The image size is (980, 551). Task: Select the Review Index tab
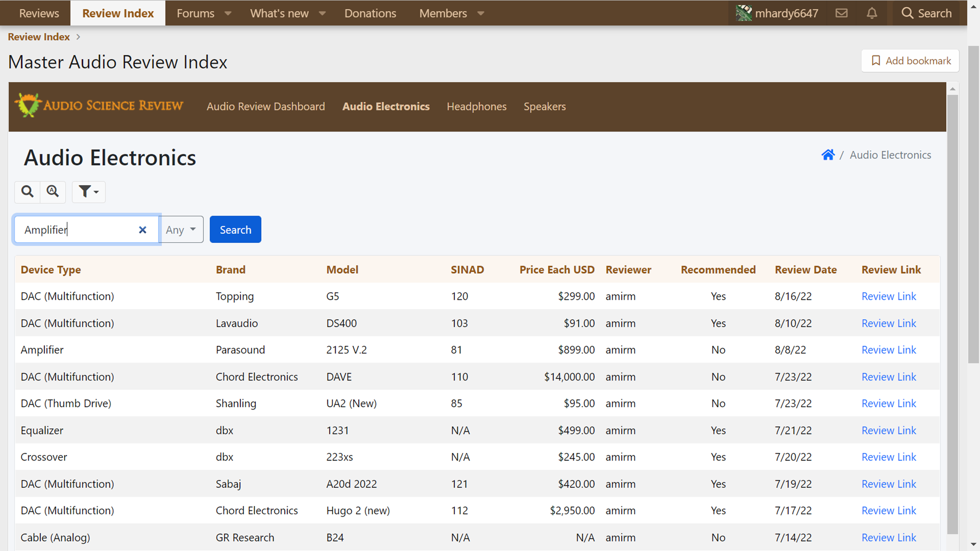click(118, 13)
